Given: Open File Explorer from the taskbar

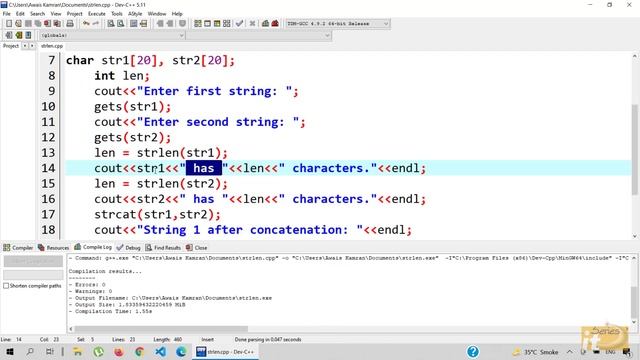Looking at the screenshot, I should point(78,351).
